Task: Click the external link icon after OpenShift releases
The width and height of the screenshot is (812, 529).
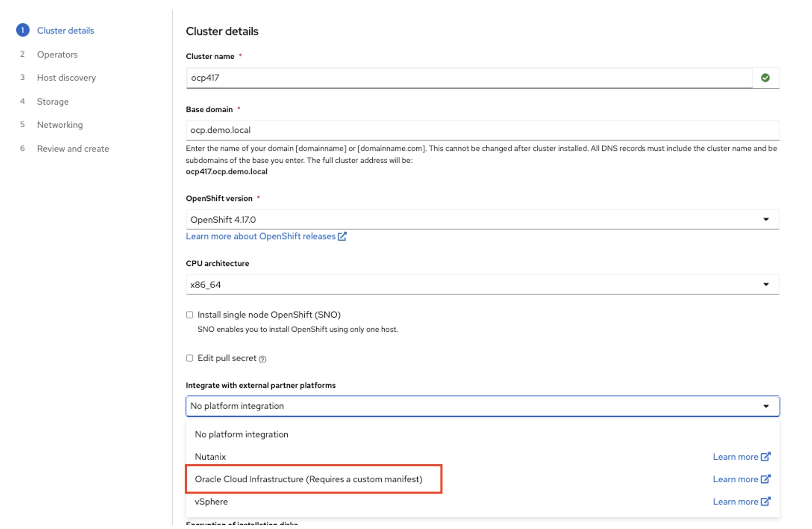Action: coord(342,237)
